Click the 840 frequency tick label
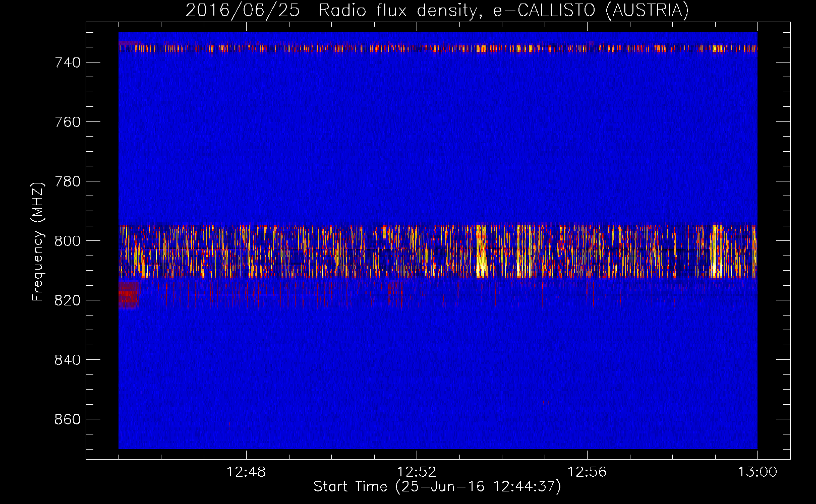816x504 pixels. 68,360
